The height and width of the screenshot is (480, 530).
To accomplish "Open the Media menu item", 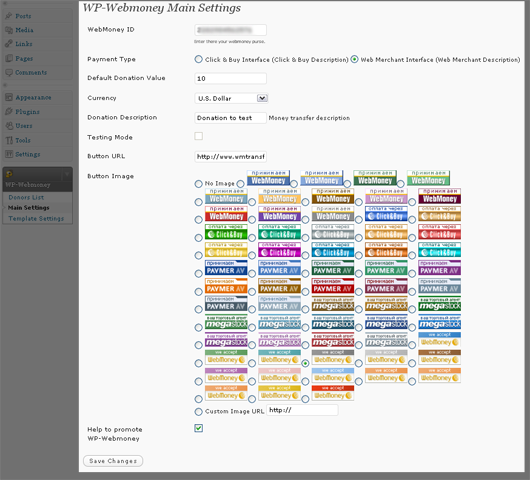I will coord(24,30).
